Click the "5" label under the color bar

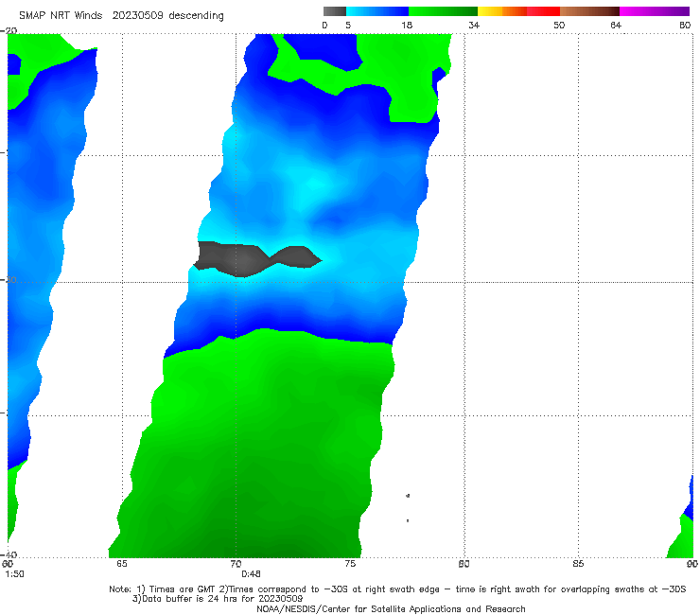[348, 25]
